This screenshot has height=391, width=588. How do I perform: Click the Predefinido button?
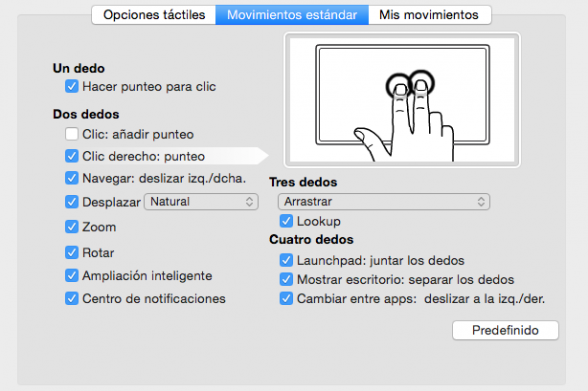pos(506,330)
